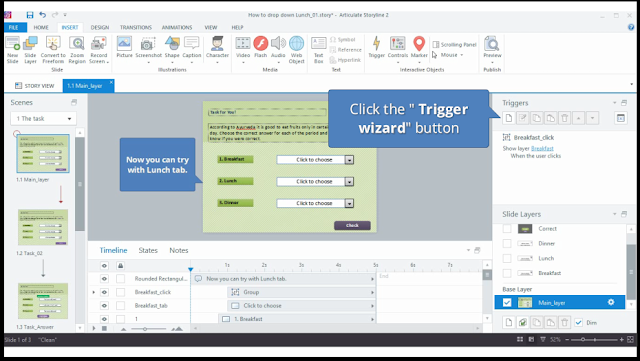Open the Screenshot tool
The height and width of the screenshot is (361, 640).
(148, 50)
